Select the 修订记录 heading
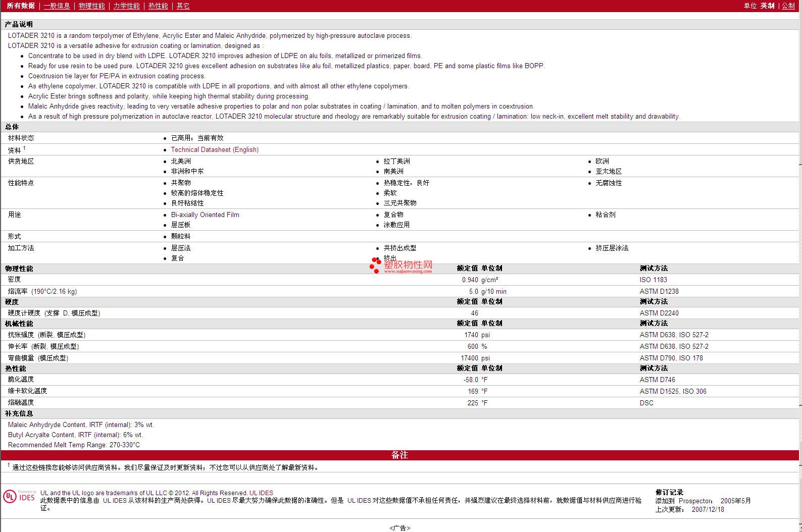Viewport: 802px width, 532px height. pyautogui.click(x=669, y=493)
